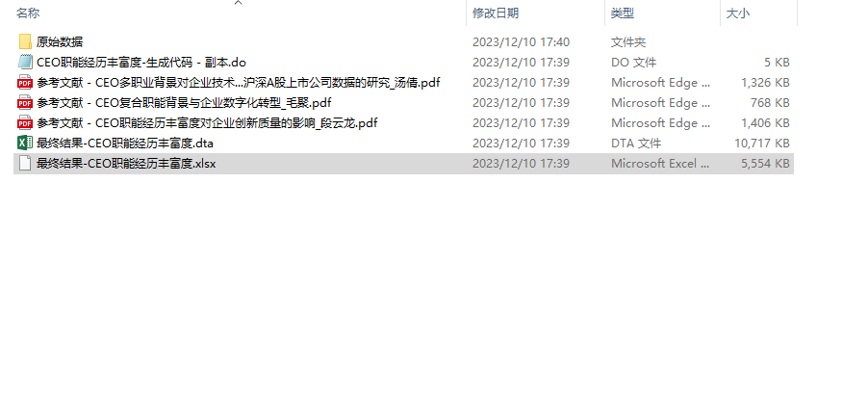Click the 大小 column header
868x419 pixels.
pyautogui.click(x=737, y=13)
